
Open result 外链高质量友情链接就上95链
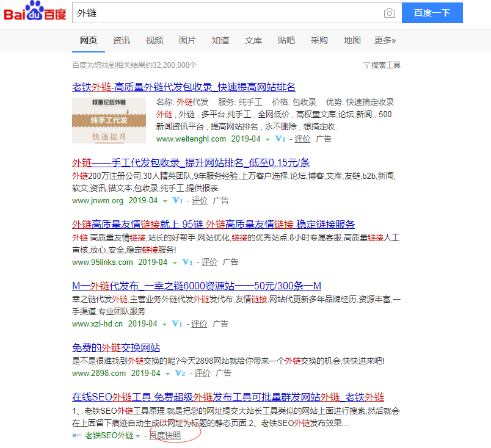[213, 224]
